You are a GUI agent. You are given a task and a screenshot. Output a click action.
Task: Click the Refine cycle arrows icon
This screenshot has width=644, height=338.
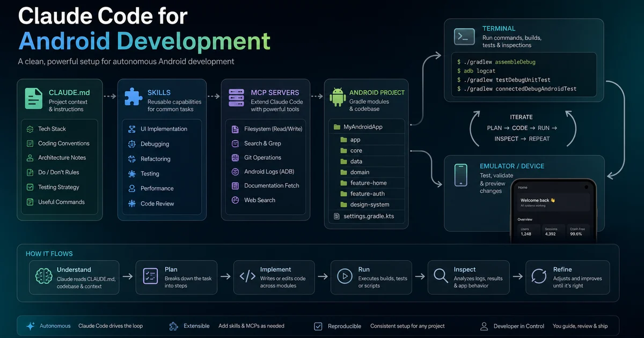pyautogui.click(x=539, y=276)
